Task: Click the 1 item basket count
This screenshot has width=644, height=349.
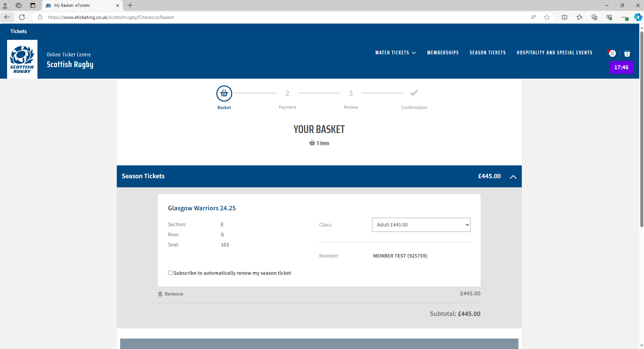Action: click(319, 143)
